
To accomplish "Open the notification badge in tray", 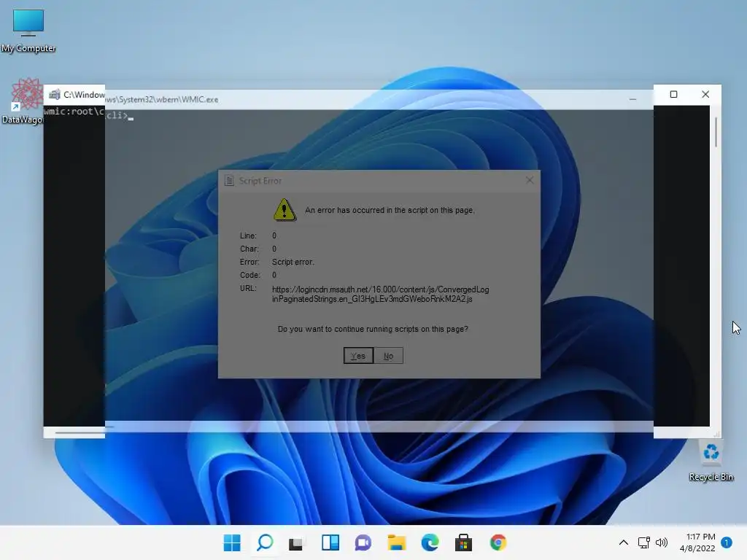I will coord(726,542).
